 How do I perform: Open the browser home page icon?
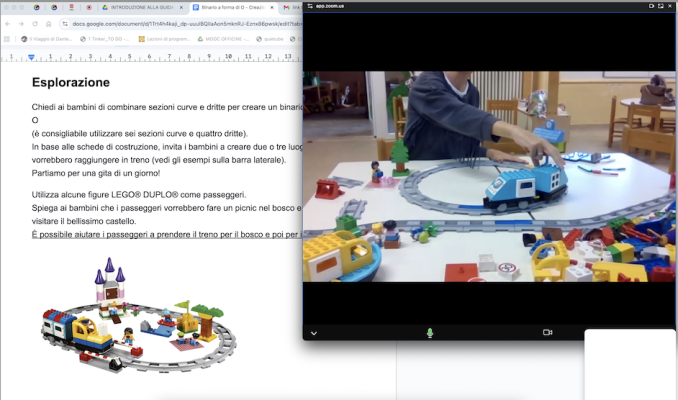(50, 23)
